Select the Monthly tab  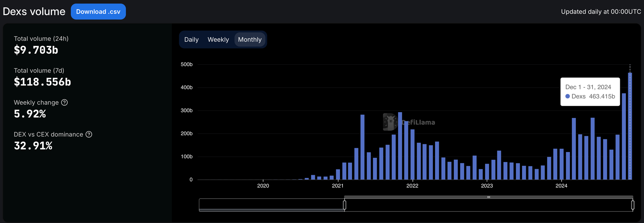click(x=250, y=40)
